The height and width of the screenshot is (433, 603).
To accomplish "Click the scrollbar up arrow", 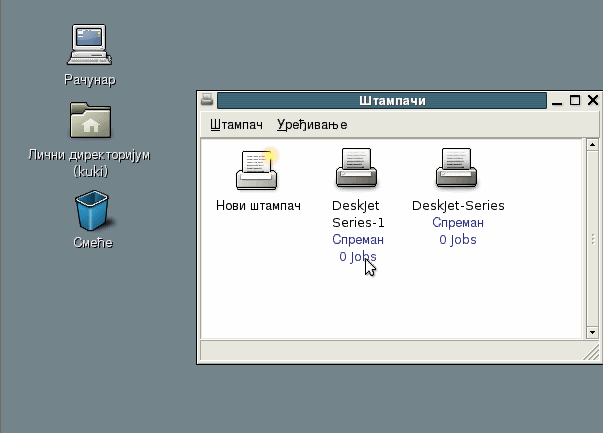I will [592, 145].
